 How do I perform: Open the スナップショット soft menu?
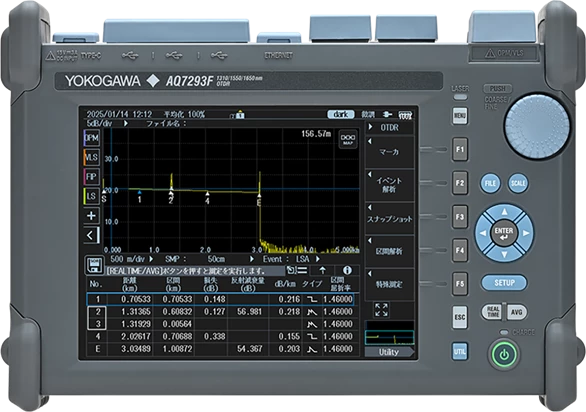(389, 219)
